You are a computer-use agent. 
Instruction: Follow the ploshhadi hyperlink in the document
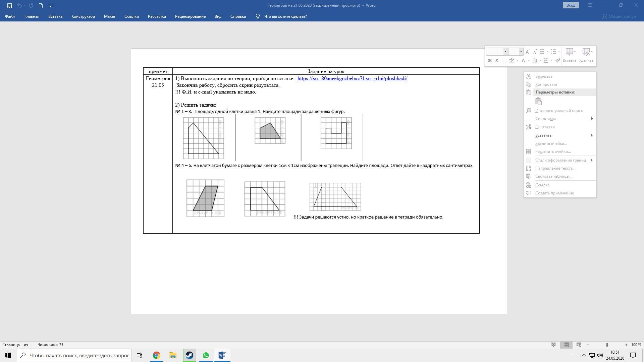tap(352, 78)
